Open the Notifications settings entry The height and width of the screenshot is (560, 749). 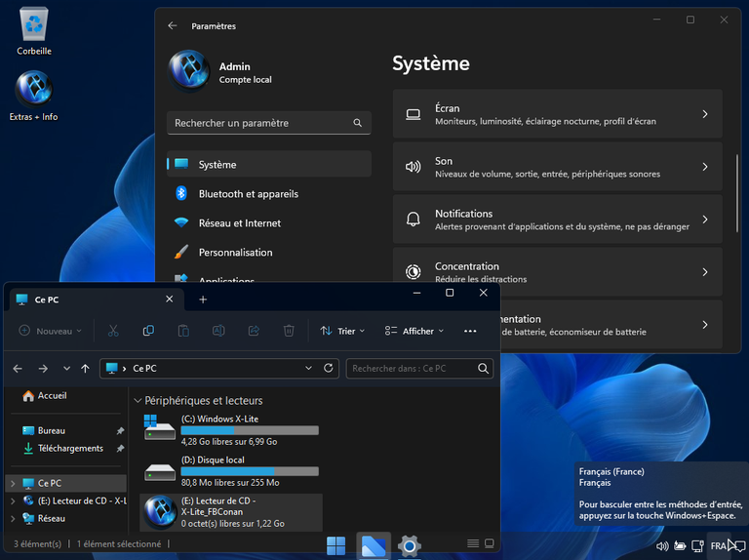click(557, 220)
